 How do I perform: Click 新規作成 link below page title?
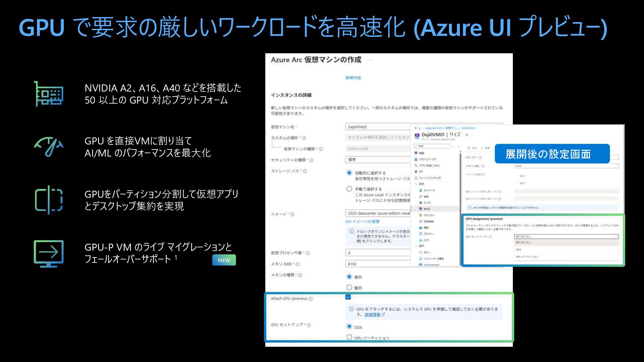coord(353,78)
